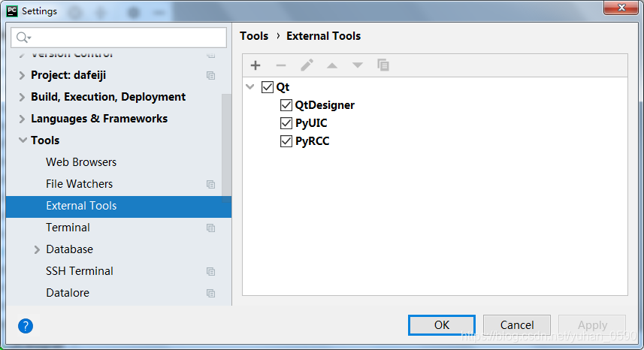
Task: Expand the Database settings node
Action: (x=37, y=249)
